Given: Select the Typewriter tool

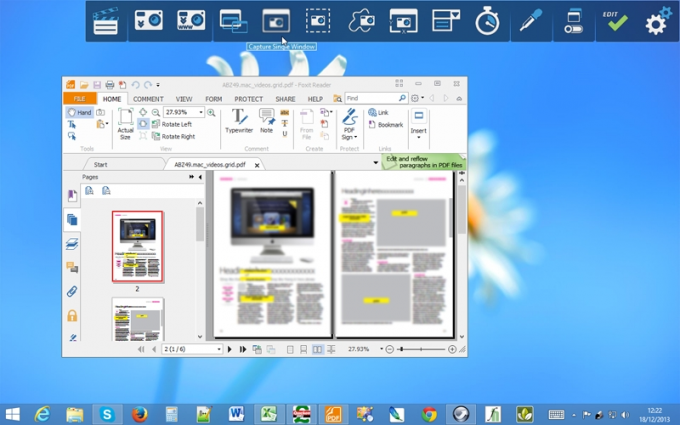Looking at the screenshot, I should point(239,121).
